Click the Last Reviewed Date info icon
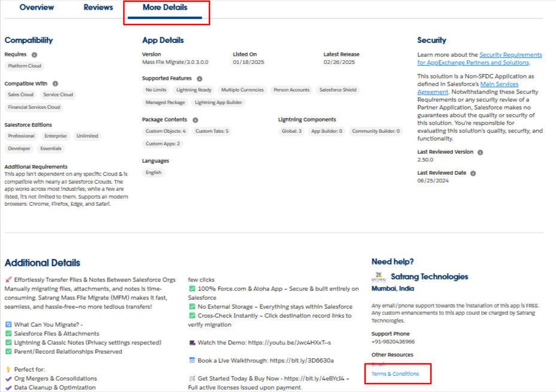The height and width of the screenshot is (392, 556). point(473,174)
